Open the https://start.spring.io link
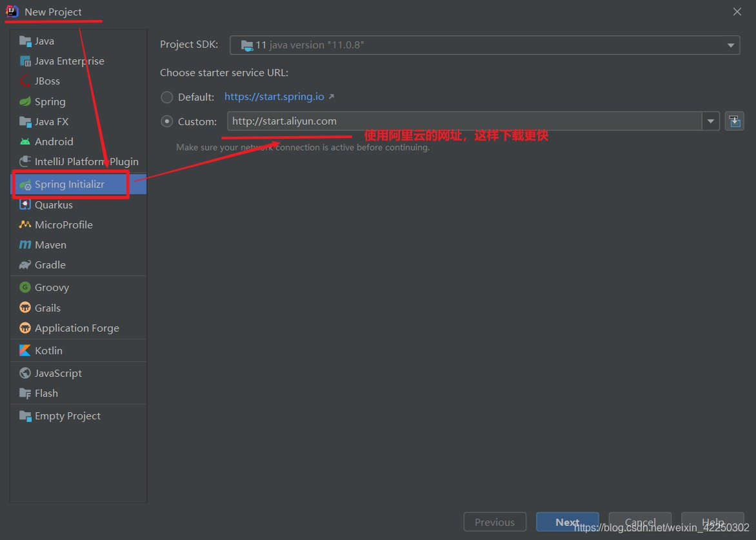The image size is (756, 540). tap(274, 96)
